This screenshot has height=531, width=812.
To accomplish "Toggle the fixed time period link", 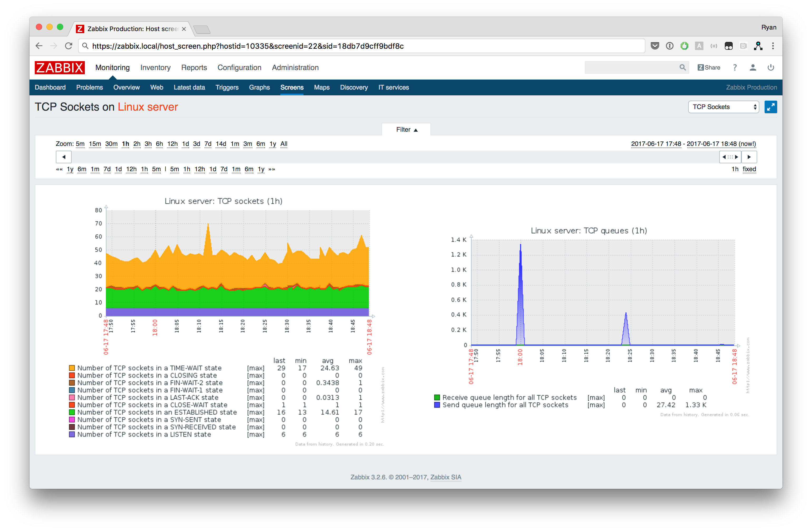I will click(x=749, y=169).
